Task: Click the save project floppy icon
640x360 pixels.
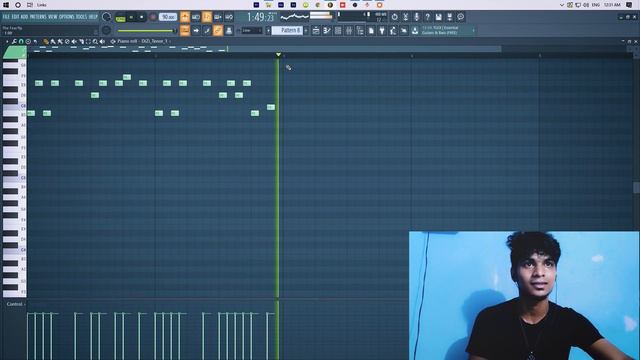Action: point(438,17)
